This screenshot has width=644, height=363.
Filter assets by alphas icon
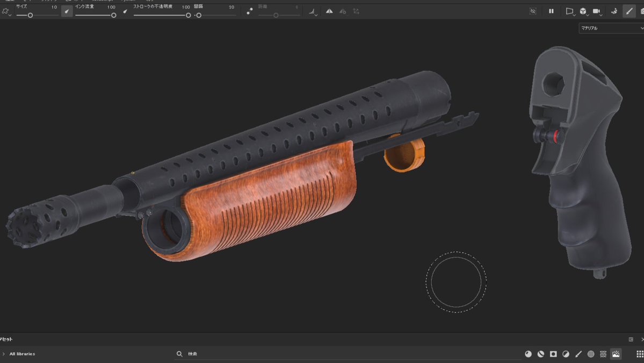[x=591, y=354]
